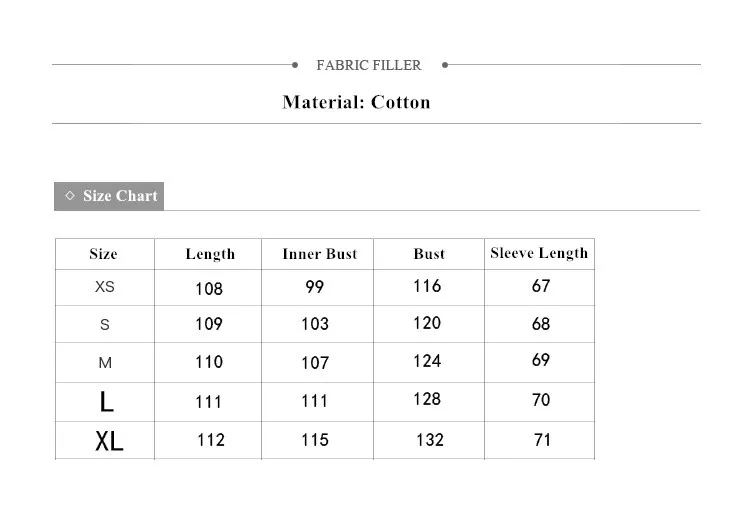
Task: Select the Sleeve Length column header
Action: pos(539,253)
